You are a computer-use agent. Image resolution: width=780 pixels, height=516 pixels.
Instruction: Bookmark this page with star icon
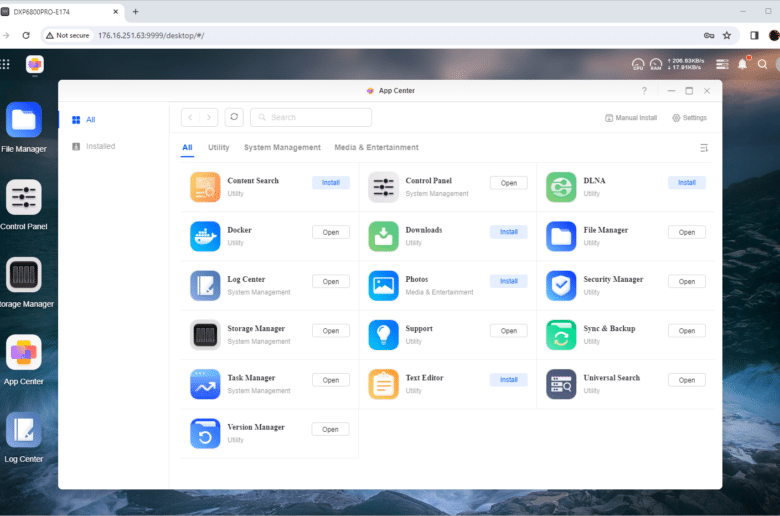[727, 35]
